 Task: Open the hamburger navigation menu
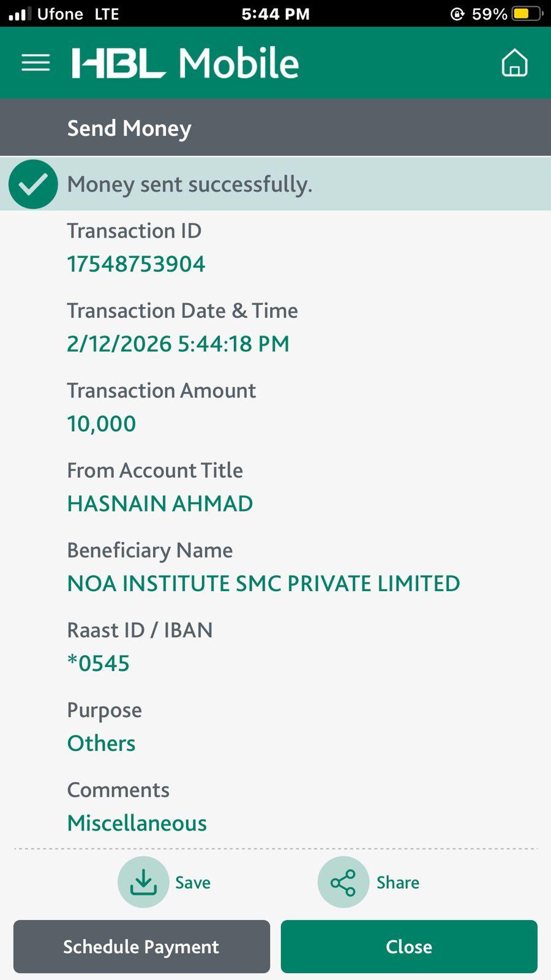click(x=36, y=62)
